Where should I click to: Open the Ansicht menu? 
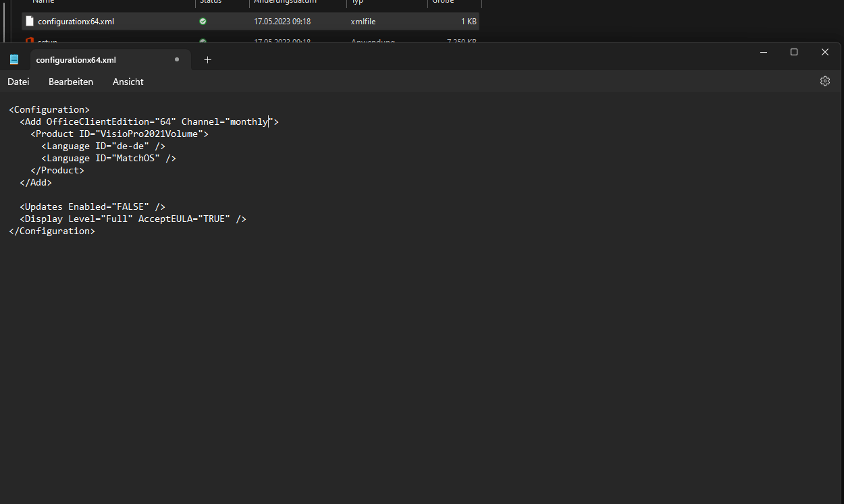(128, 82)
